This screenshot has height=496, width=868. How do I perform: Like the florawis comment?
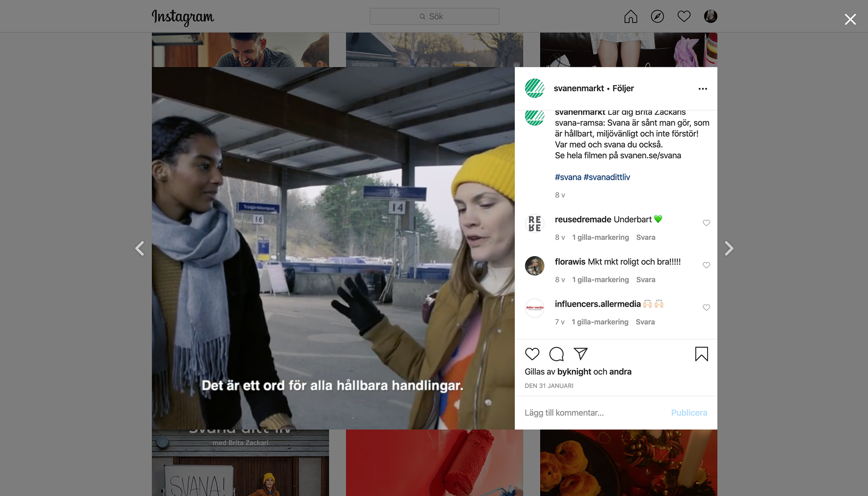[x=706, y=265]
